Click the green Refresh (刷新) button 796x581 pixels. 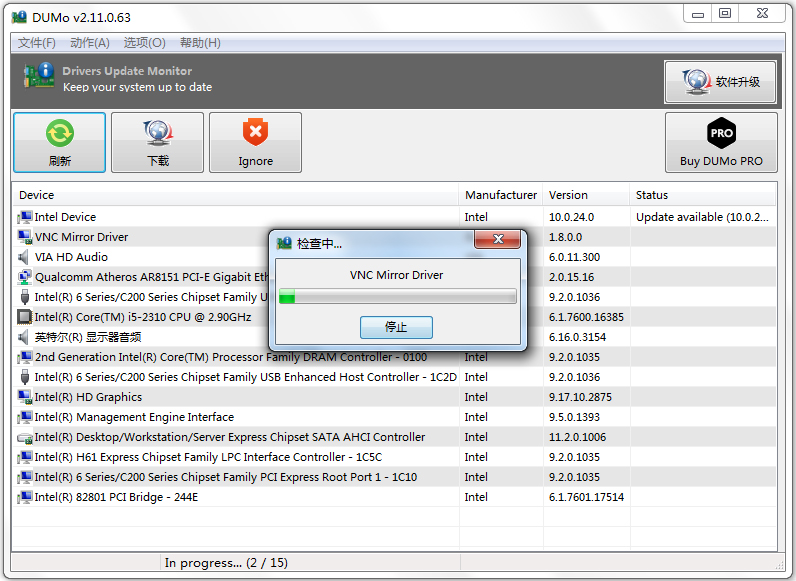coord(59,143)
